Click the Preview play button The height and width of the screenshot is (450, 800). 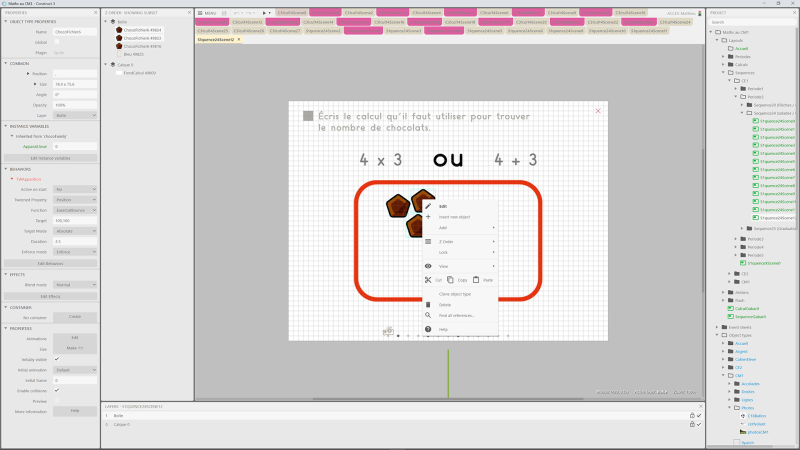click(264, 13)
